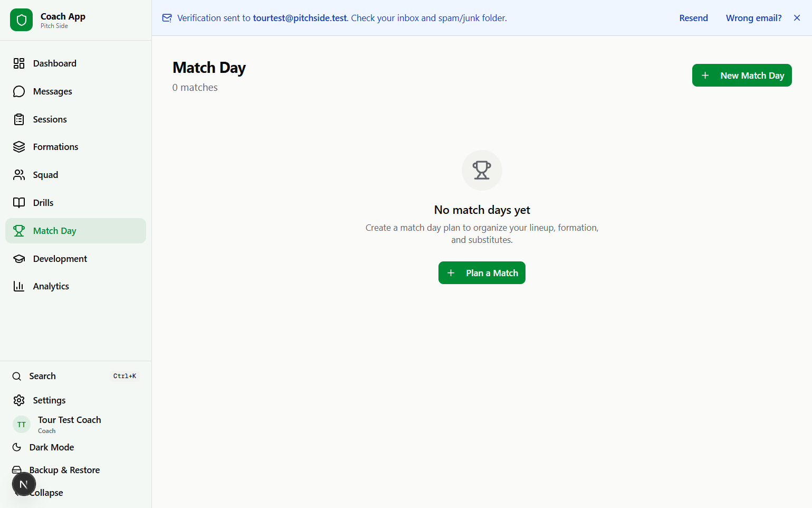The height and width of the screenshot is (508, 812).
Task: Click the Wrong email? link
Action: [x=753, y=18]
